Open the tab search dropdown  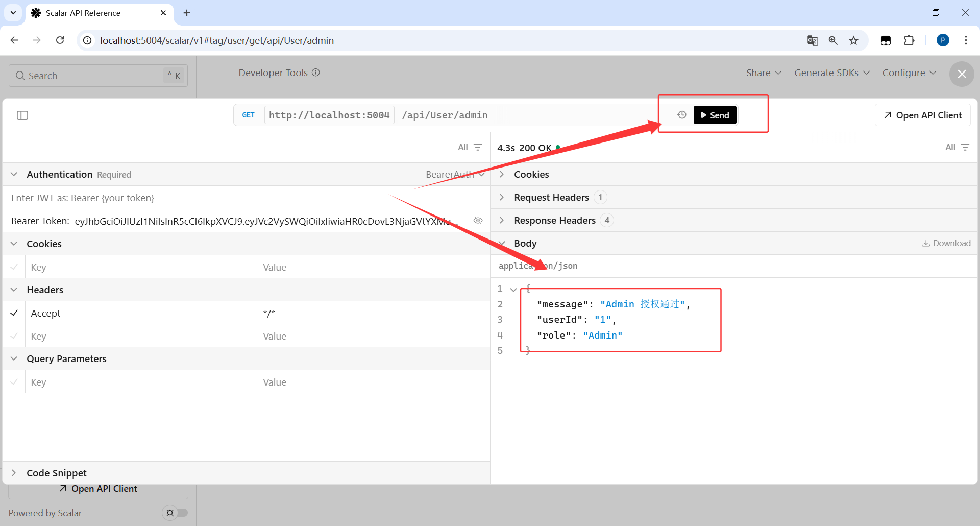coord(13,13)
